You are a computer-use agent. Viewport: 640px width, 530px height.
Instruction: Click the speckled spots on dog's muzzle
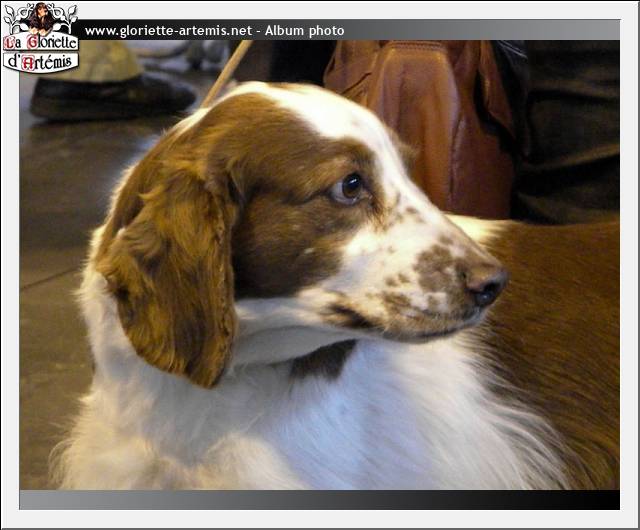pos(430,275)
